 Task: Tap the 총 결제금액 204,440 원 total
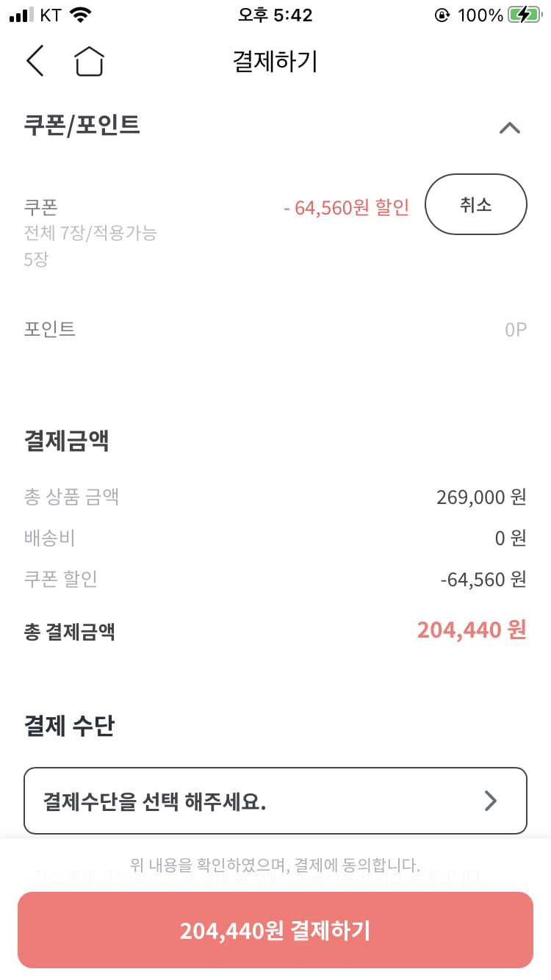[x=472, y=630]
